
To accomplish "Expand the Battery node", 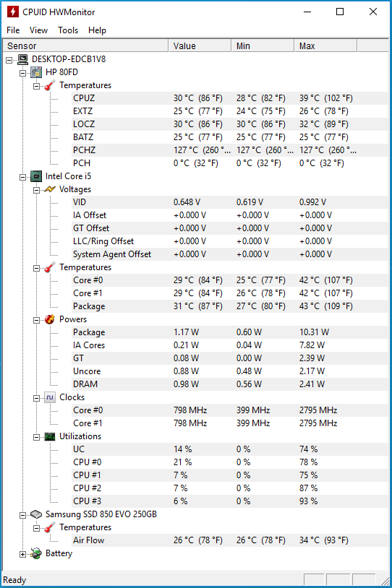I will (23, 554).
